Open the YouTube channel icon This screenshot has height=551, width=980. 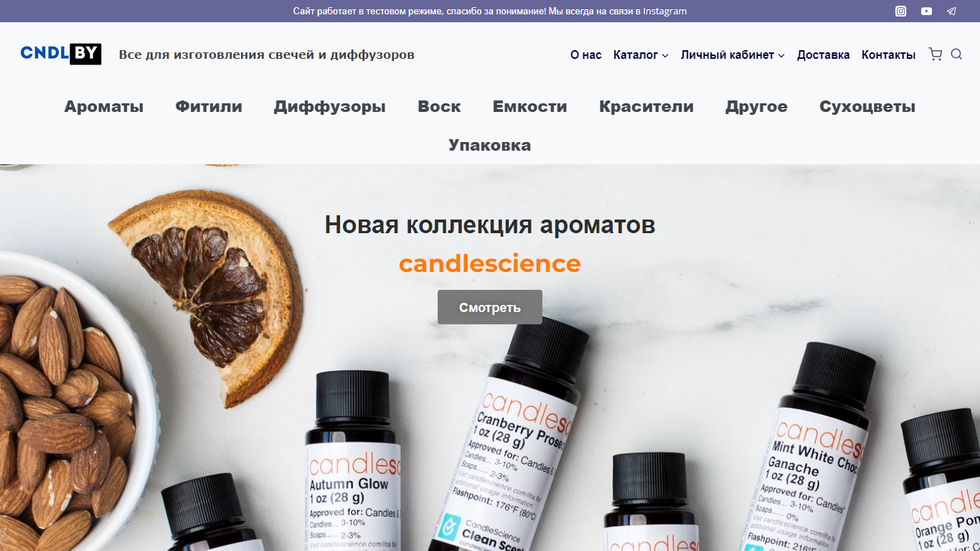(927, 11)
